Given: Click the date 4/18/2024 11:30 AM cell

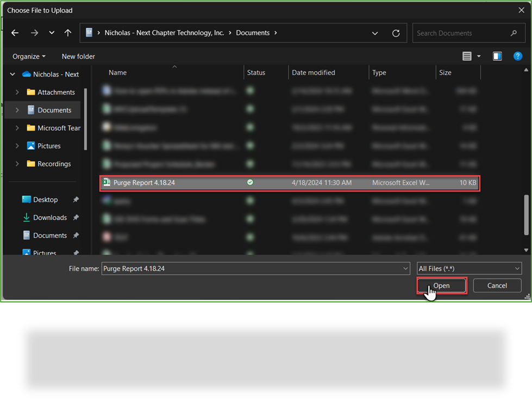Looking at the screenshot, I should tap(321, 183).
